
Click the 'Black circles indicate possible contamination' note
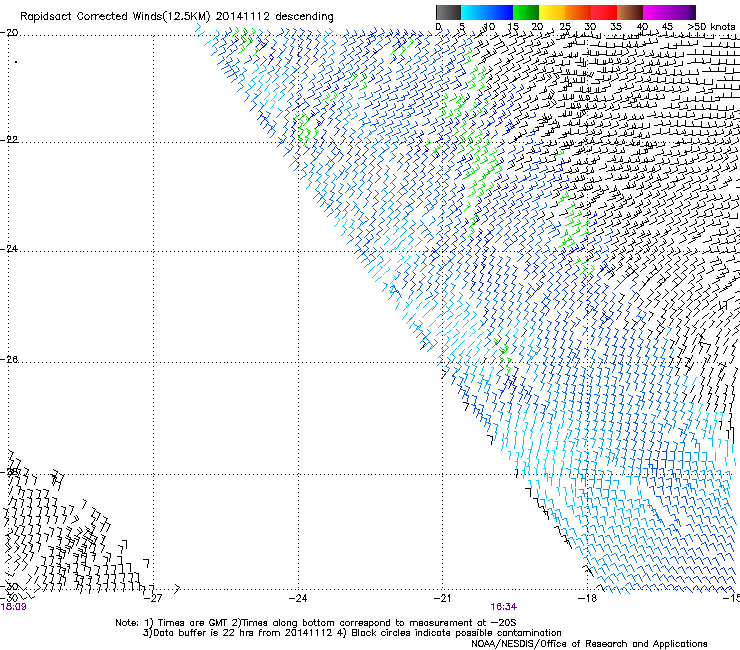coord(456,633)
